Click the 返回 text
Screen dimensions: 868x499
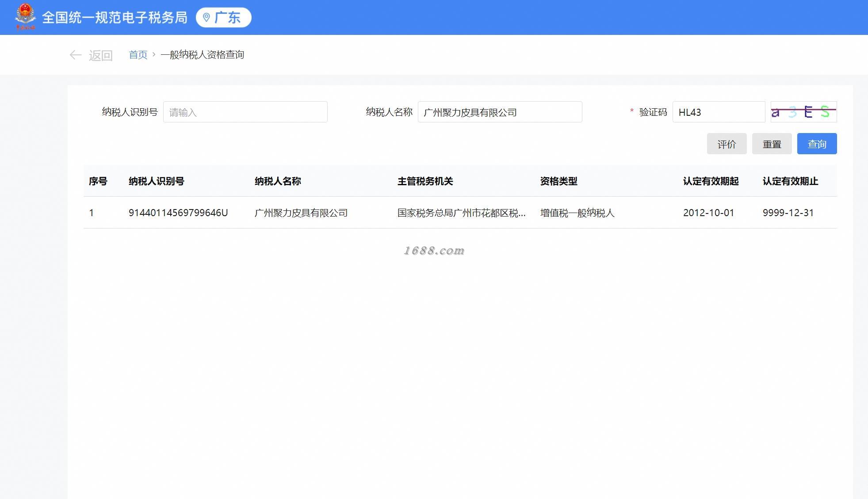click(x=101, y=55)
